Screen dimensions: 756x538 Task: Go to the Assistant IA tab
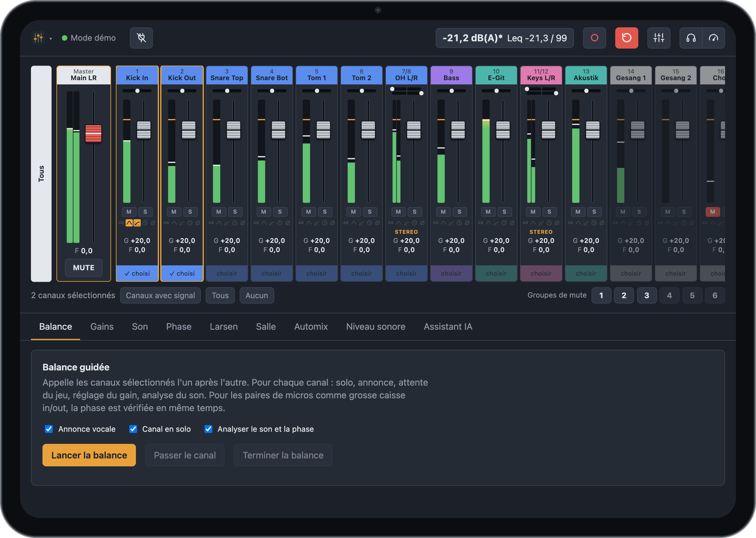click(448, 327)
